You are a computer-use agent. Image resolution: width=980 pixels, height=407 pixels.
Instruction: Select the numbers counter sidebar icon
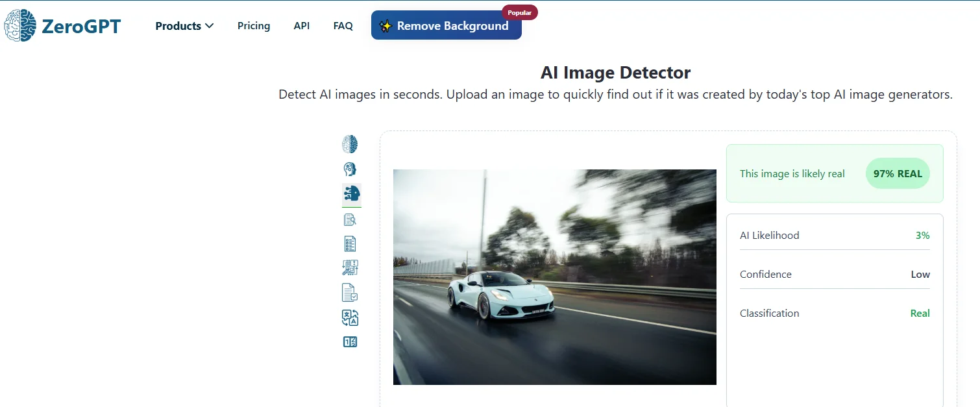point(350,341)
